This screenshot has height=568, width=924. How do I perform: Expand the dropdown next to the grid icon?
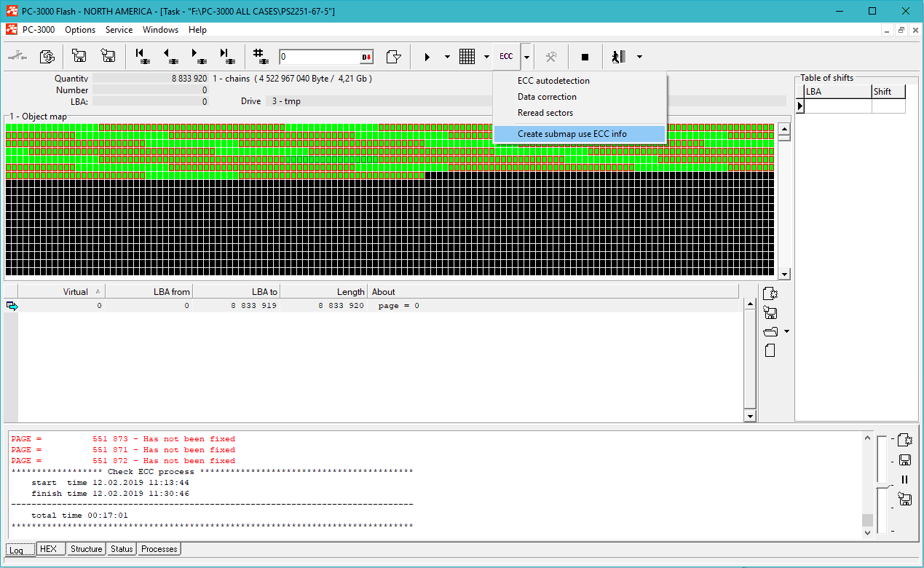[x=486, y=57]
